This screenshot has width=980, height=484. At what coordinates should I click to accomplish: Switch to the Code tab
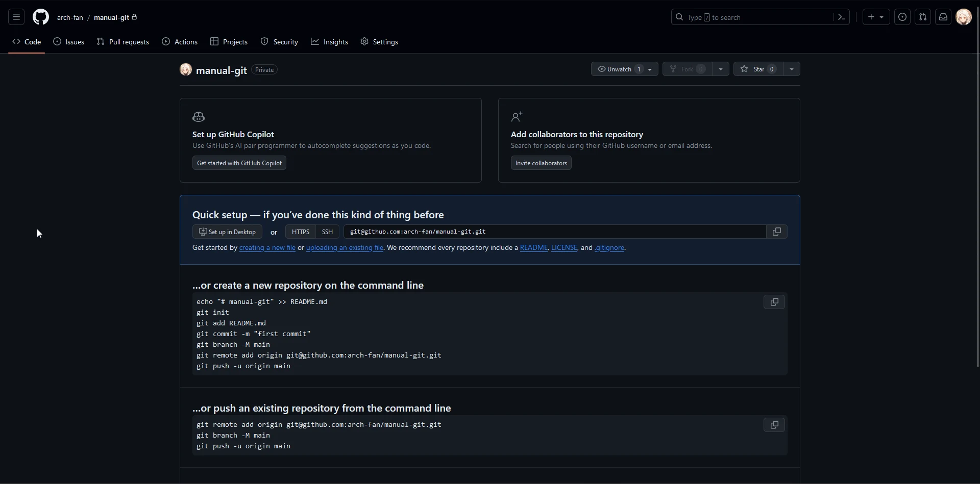click(27, 42)
